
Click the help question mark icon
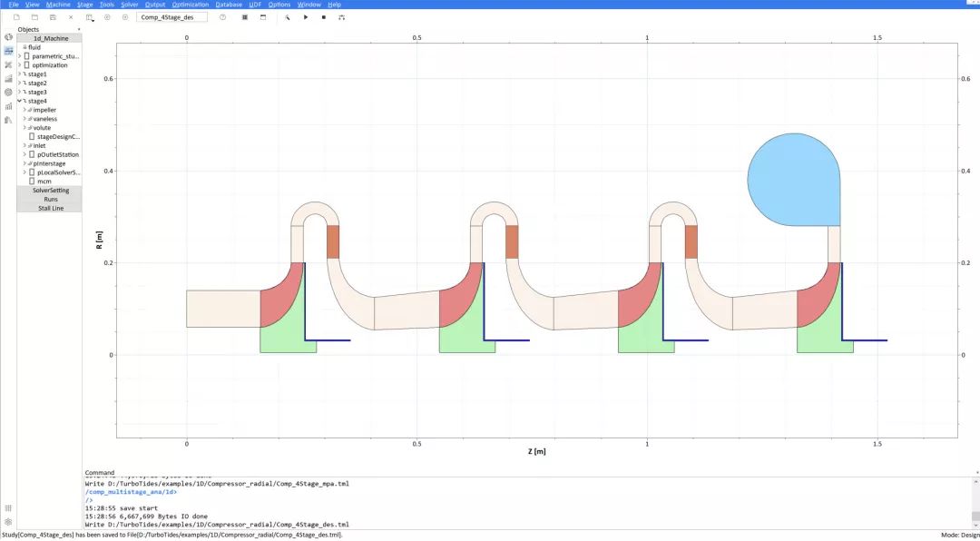[x=222, y=17]
